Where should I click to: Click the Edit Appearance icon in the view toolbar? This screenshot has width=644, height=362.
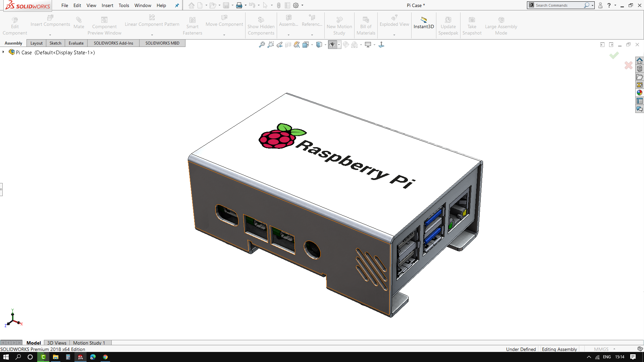pyautogui.click(x=346, y=45)
